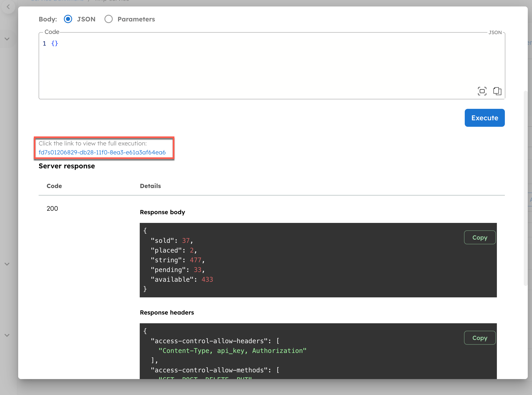This screenshot has height=395, width=532.
Task: Click the Details column header
Action: click(150, 186)
